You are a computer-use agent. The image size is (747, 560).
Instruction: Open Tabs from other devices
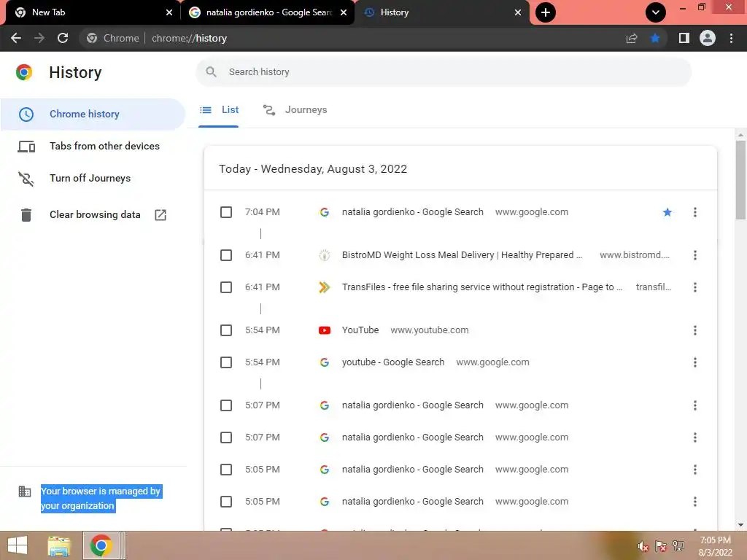click(93, 146)
